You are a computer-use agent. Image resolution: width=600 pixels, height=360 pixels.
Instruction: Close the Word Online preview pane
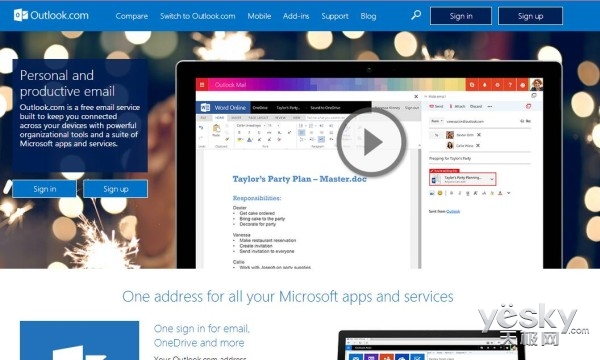(416, 96)
